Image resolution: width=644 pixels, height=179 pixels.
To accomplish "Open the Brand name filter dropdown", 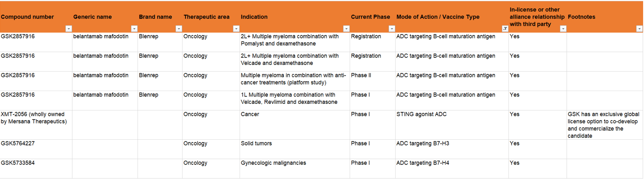I will [179, 29].
